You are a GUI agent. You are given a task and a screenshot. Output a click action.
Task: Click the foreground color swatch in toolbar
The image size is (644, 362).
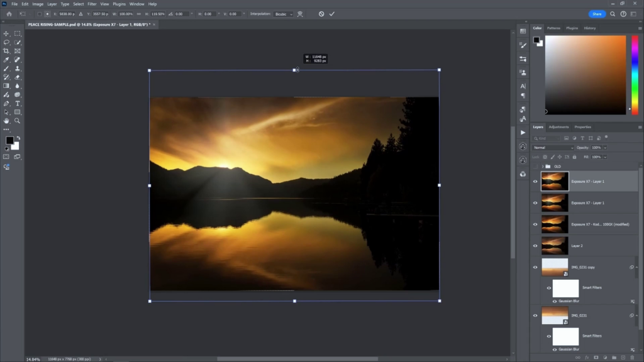point(9,141)
